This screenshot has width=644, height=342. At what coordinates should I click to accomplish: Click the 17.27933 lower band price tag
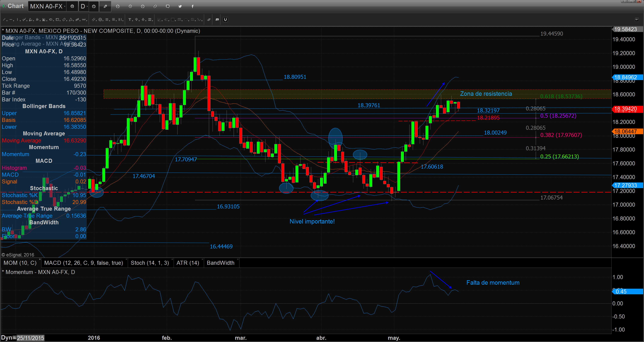click(x=627, y=185)
